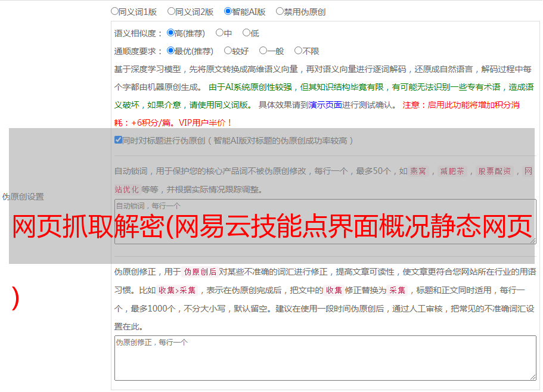Set 通顺度要求 to 较好
Viewport: 543px width, 392px height.
(x=228, y=51)
